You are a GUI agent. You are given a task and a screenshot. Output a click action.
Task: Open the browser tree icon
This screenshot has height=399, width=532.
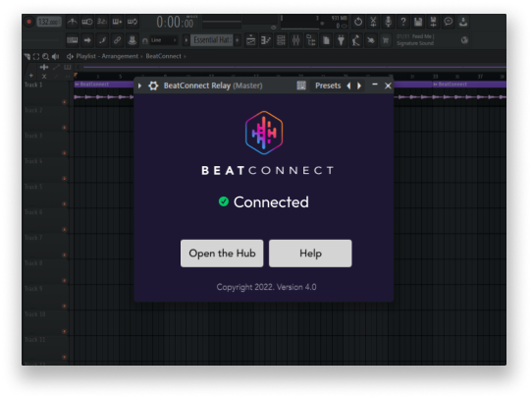(x=311, y=40)
